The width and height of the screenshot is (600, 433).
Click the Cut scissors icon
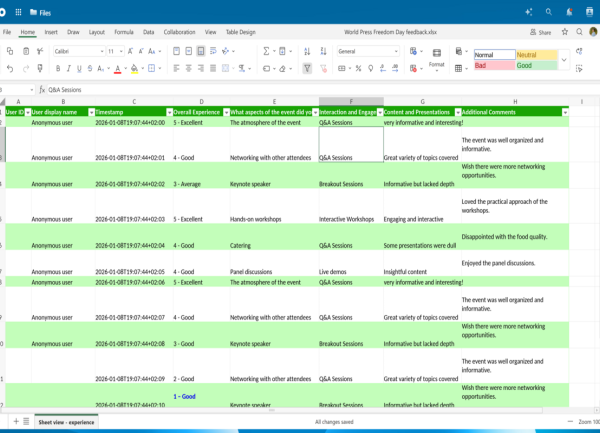(x=40, y=51)
